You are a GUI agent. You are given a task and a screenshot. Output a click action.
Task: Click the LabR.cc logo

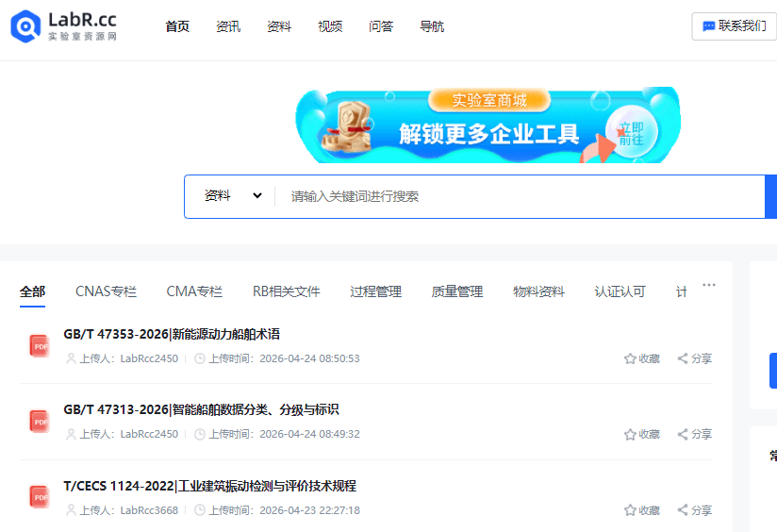(64, 26)
